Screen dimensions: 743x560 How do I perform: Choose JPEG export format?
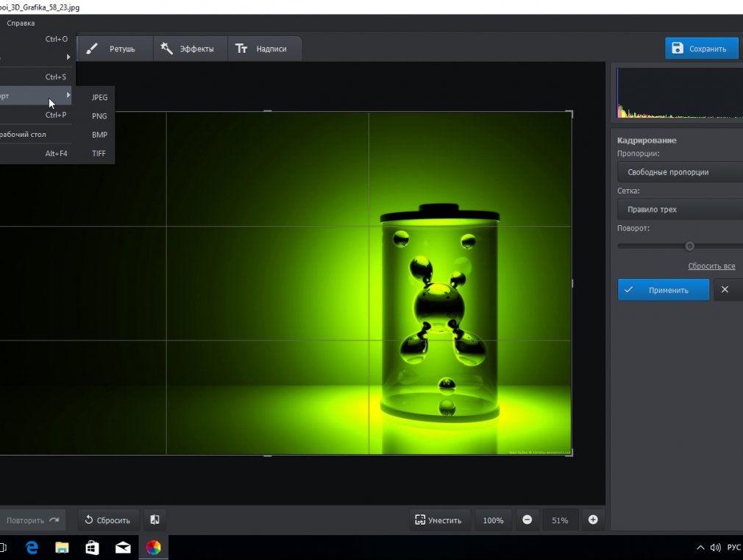(x=99, y=97)
